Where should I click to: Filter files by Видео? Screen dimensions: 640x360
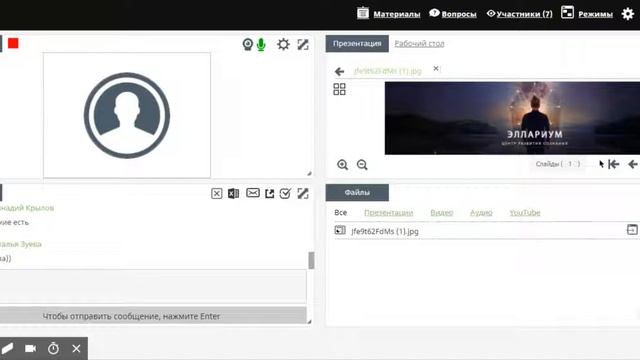pos(442,213)
